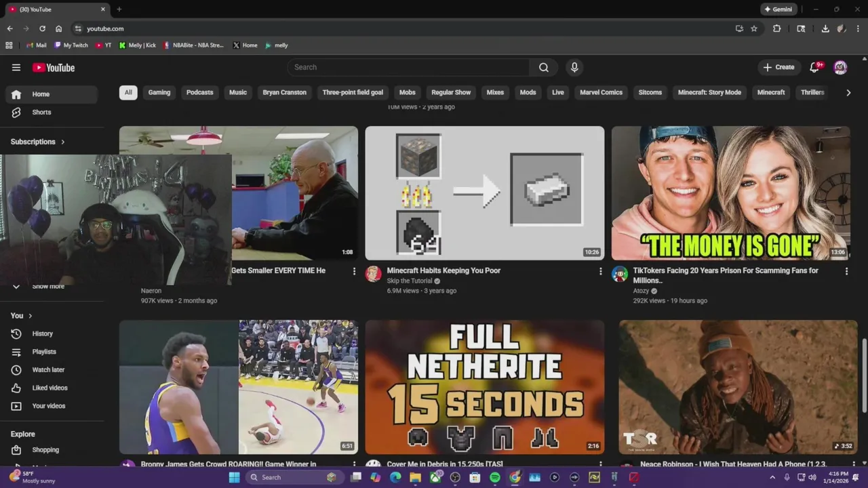This screenshot has height=488, width=868.
Task: Open Playlists in the sidebar
Action: click(x=52, y=352)
